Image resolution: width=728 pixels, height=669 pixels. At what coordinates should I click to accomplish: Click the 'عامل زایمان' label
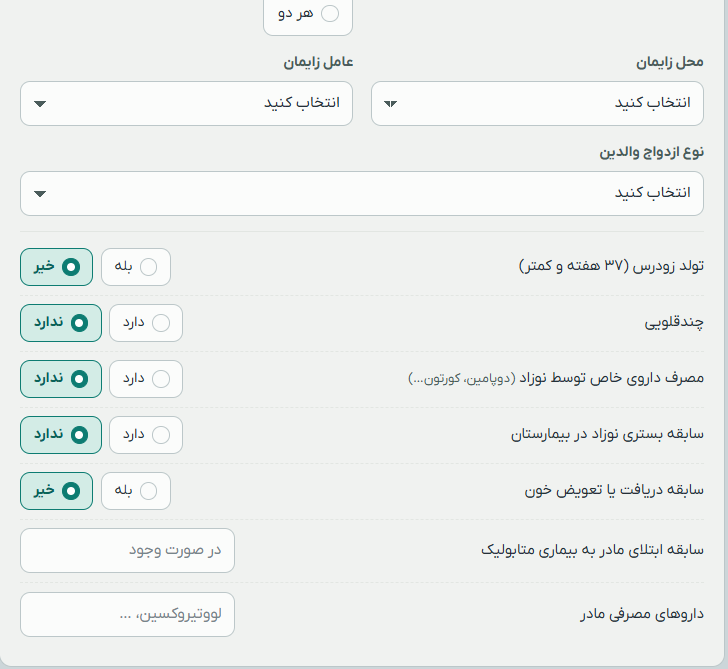pyautogui.click(x=318, y=62)
